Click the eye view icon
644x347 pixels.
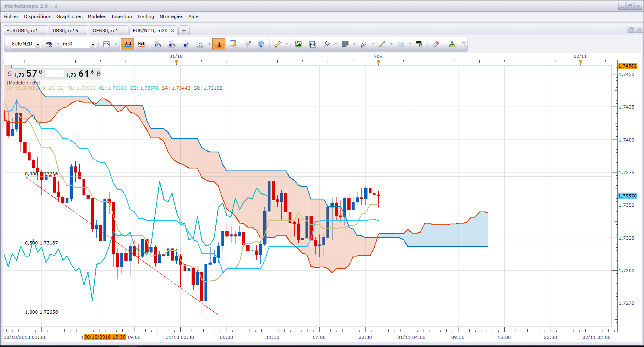click(248, 44)
